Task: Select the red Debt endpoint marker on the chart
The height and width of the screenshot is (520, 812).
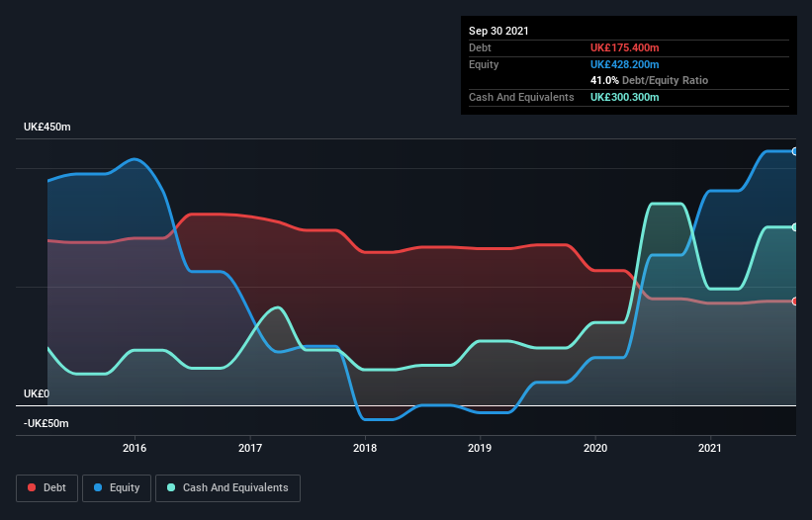Action: point(795,302)
